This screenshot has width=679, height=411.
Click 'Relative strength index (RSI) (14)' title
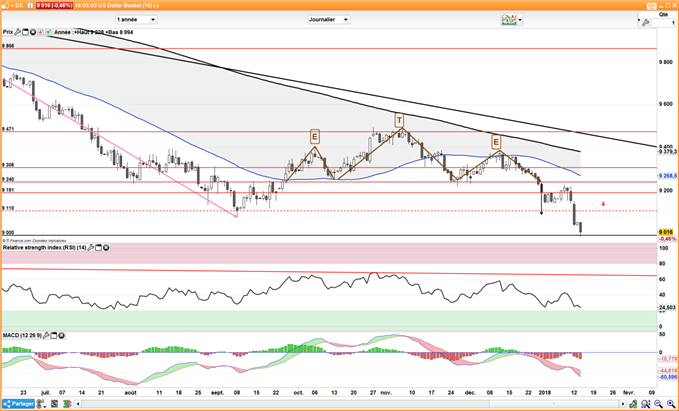45,248
